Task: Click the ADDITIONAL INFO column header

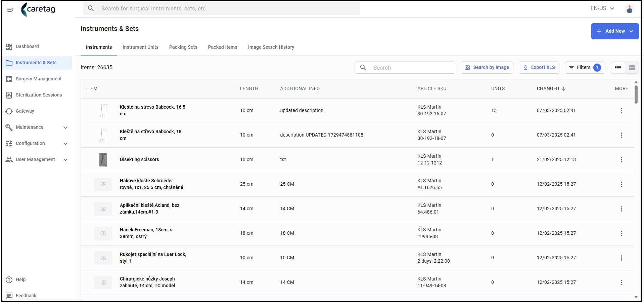Action: pyautogui.click(x=300, y=89)
